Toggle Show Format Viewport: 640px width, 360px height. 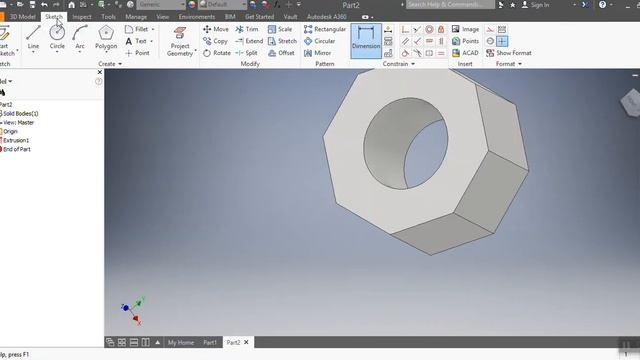point(509,53)
